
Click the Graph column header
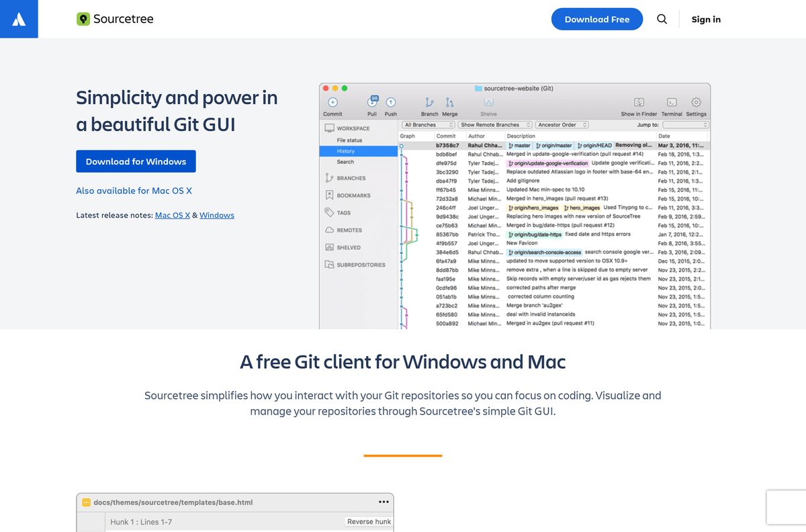pos(408,136)
